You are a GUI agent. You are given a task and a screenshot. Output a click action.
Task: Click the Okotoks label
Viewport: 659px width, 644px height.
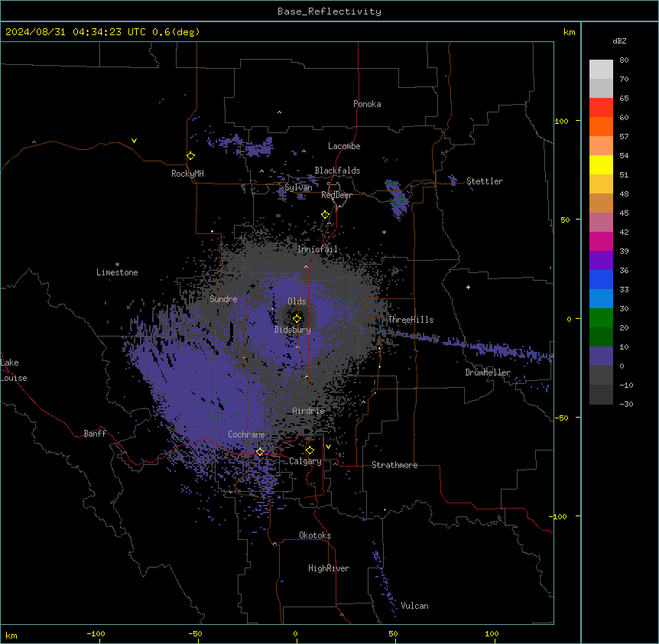point(315,535)
